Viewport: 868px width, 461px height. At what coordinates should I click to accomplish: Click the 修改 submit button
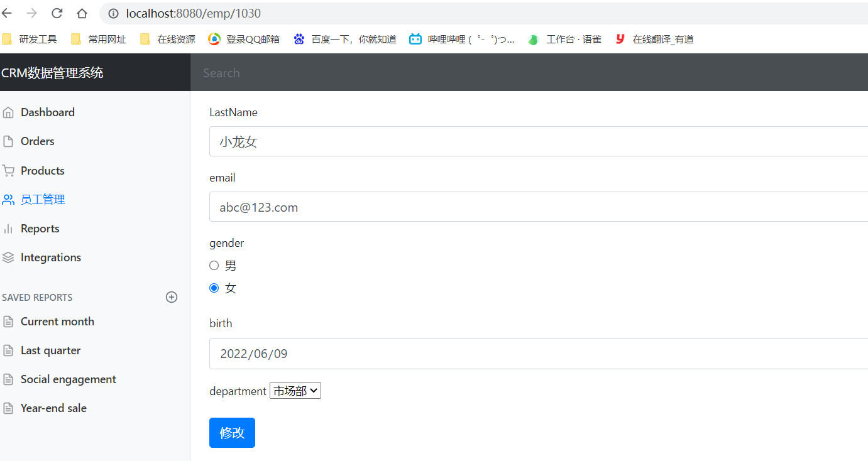[232, 432]
